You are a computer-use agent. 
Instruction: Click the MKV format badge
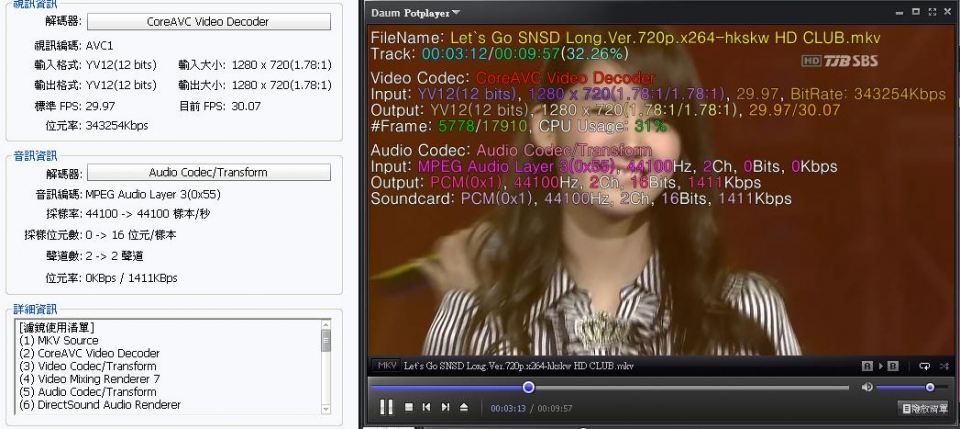(387, 365)
